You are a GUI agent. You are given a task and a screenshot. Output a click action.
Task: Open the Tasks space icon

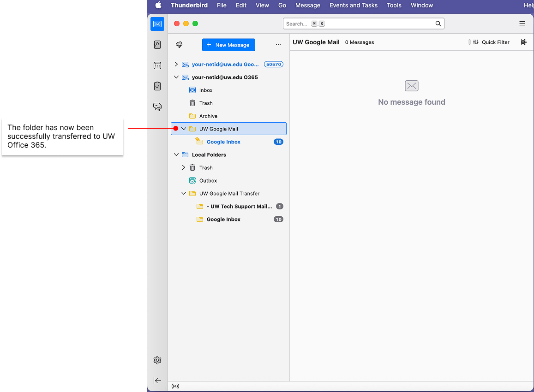coord(157,86)
